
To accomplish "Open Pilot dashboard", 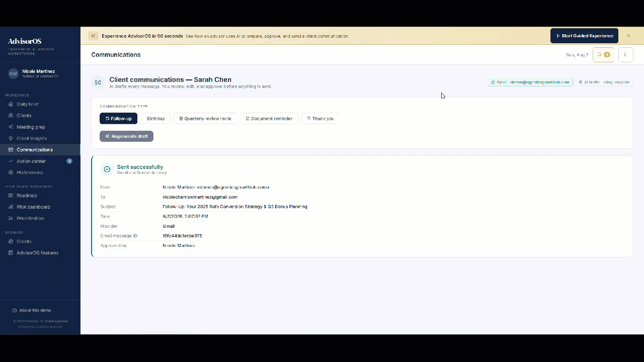I will (x=40, y=207).
